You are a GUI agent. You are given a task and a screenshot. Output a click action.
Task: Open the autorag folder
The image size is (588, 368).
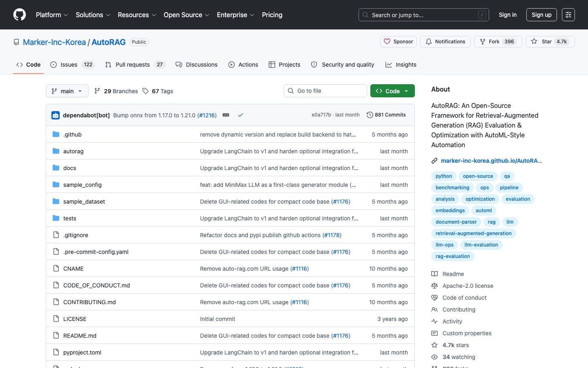(x=73, y=151)
